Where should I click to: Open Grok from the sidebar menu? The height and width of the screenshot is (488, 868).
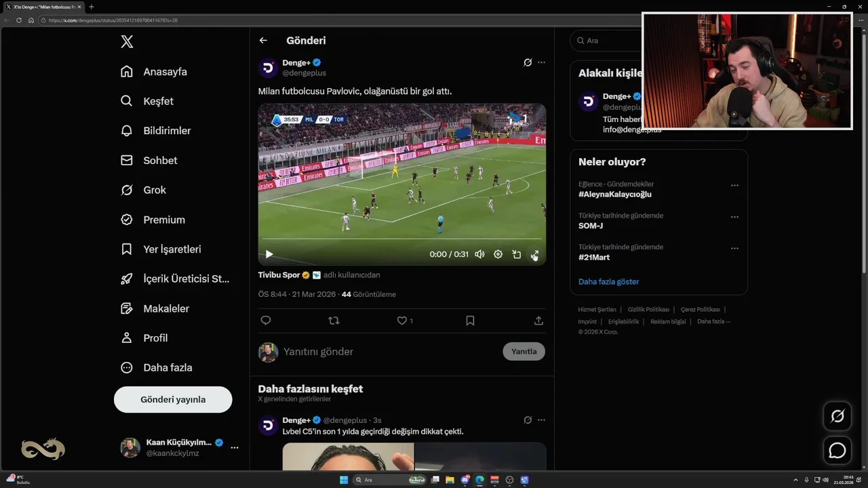pyautogui.click(x=142, y=190)
